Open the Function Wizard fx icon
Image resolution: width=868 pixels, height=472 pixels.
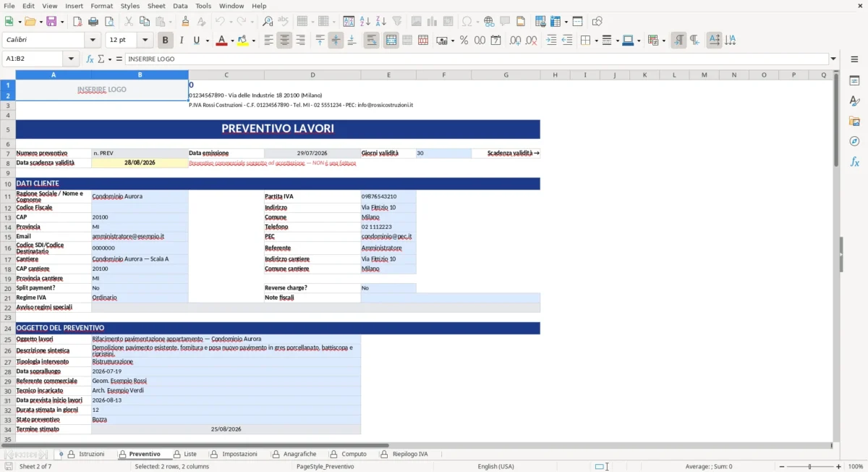(x=90, y=59)
